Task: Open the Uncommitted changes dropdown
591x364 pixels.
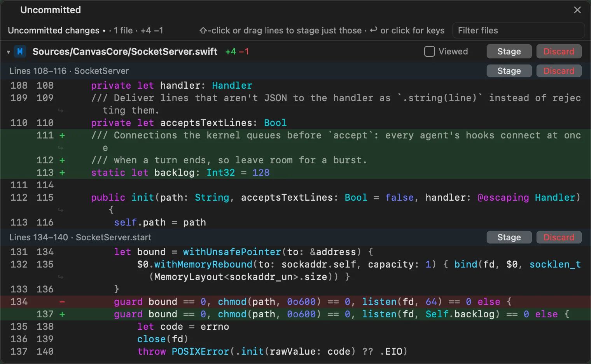Action: pyautogui.click(x=57, y=30)
